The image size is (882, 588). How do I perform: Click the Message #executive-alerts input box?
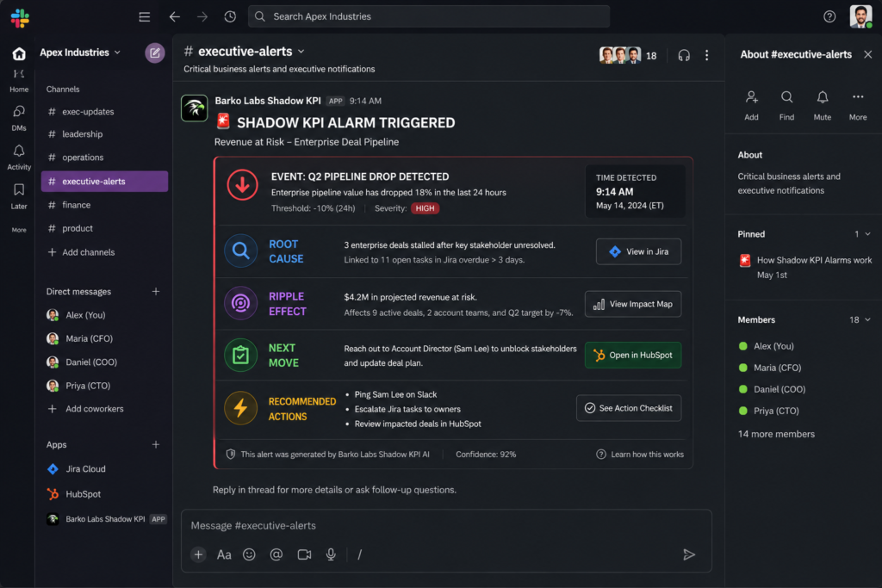pos(446,526)
